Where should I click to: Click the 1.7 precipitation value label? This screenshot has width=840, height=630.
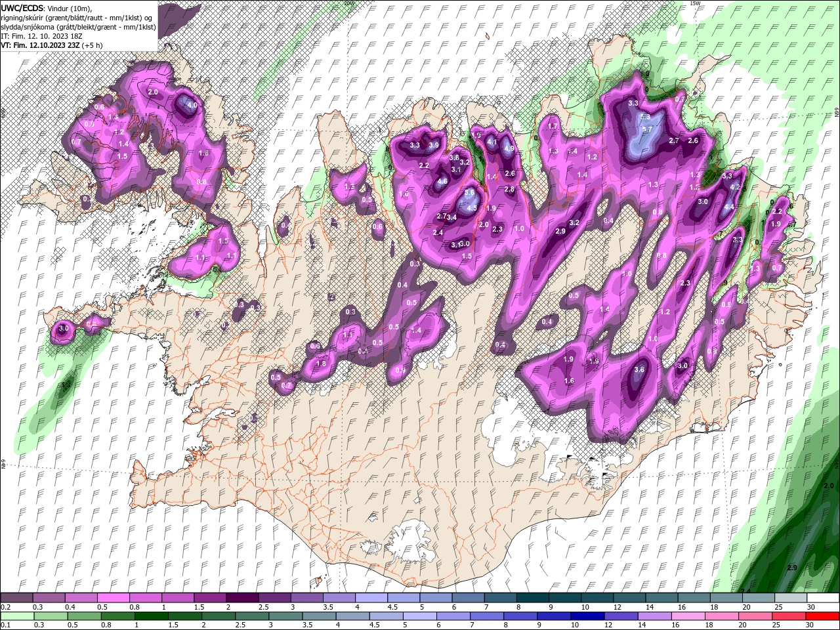[553, 126]
